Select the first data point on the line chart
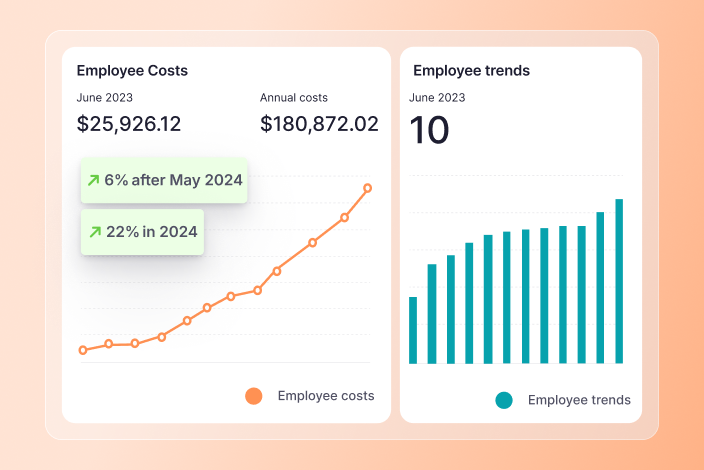 coord(83,350)
